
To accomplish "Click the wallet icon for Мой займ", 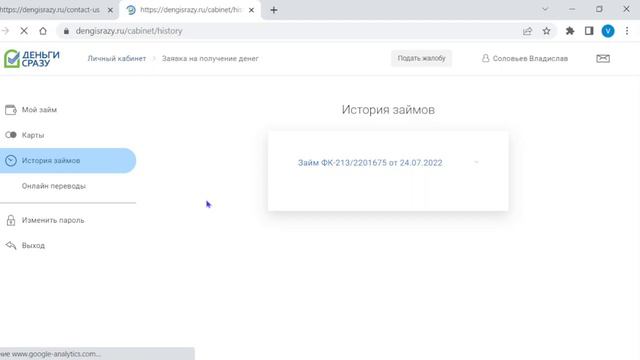I will coord(11,109).
